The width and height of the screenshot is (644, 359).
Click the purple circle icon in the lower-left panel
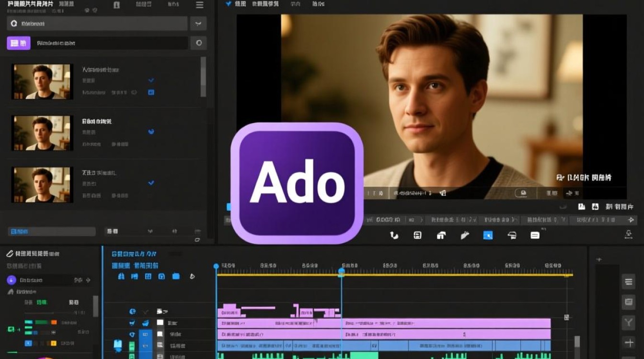(11, 280)
